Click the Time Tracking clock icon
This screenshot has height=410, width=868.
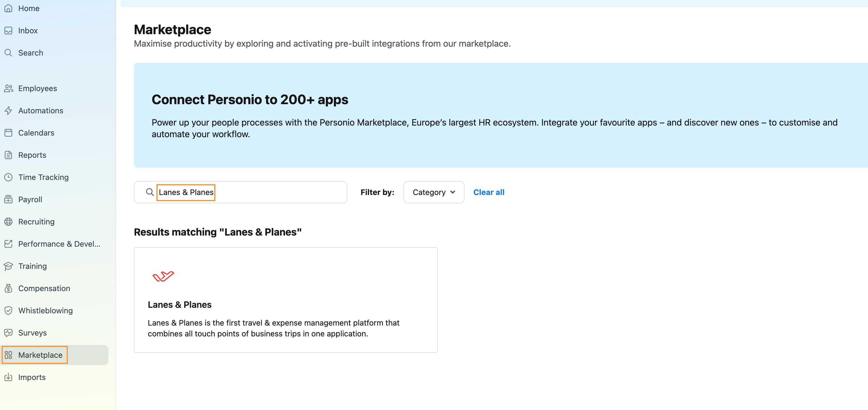tap(8, 177)
